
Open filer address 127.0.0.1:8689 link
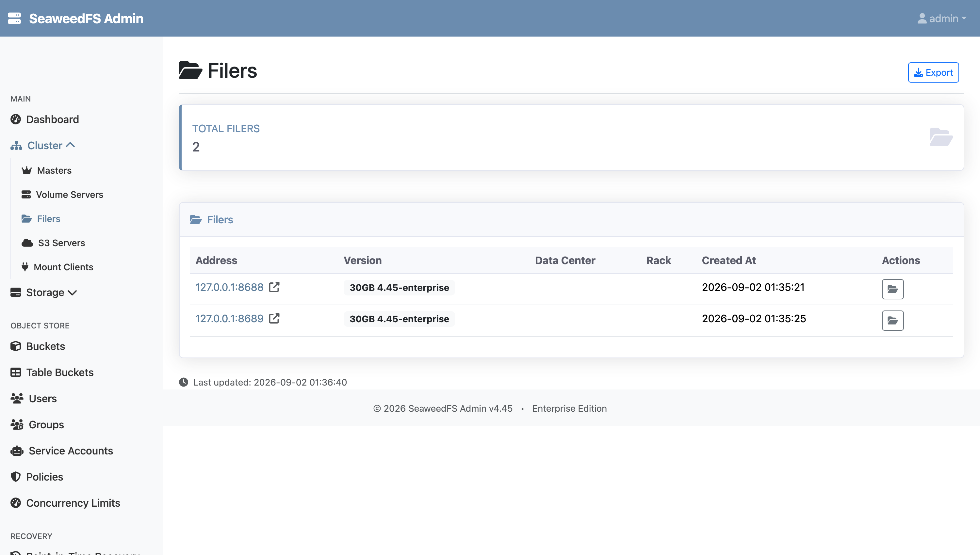[x=229, y=318]
